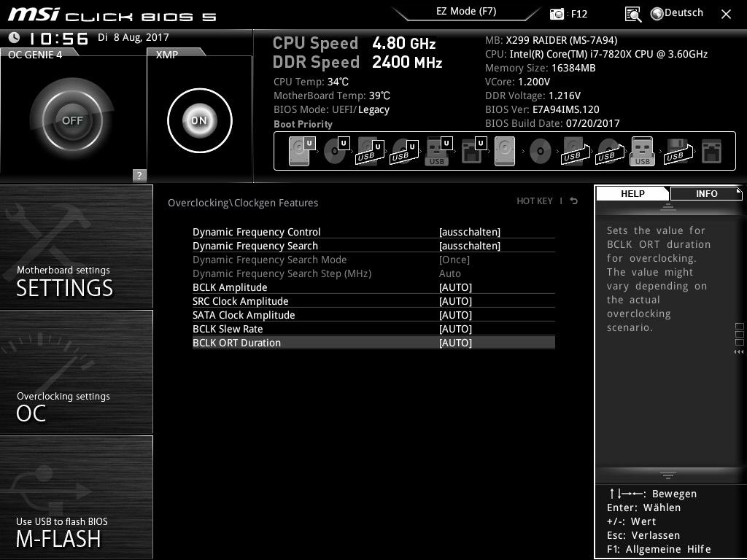
Task: Select the UEFI USB key boot icon
Action: pos(438,151)
